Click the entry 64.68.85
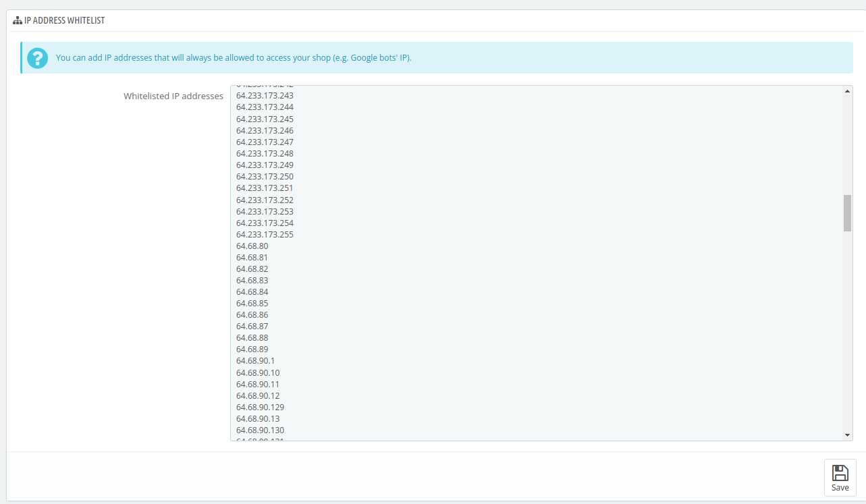 (252, 303)
